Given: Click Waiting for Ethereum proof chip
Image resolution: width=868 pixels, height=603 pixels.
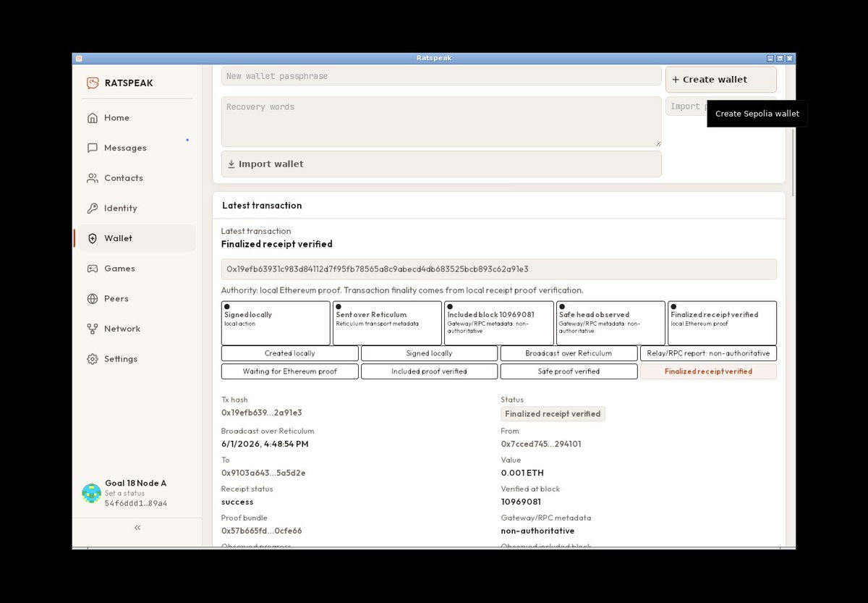Looking at the screenshot, I should [x=290, y=371].
